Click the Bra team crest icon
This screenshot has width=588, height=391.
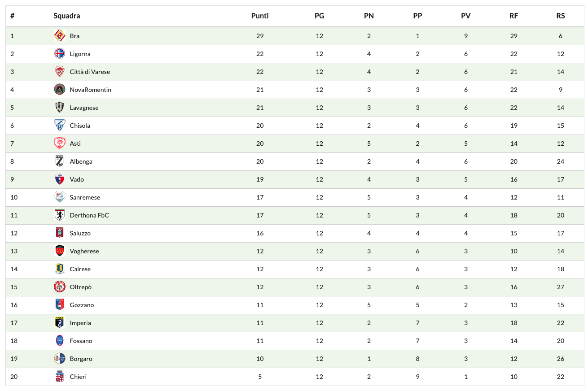pyautogui.click(x=60, y=36)
